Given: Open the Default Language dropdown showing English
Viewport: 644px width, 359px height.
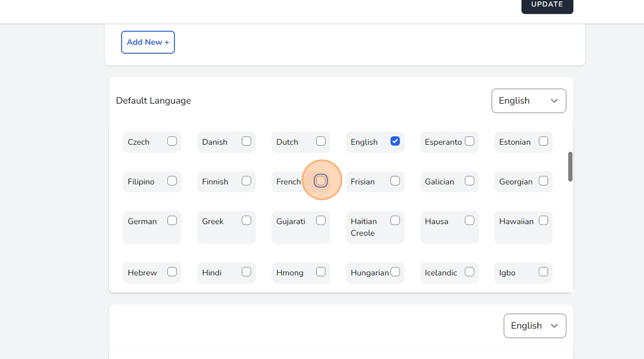Looking at the screenshot, I should pos(528,101).
